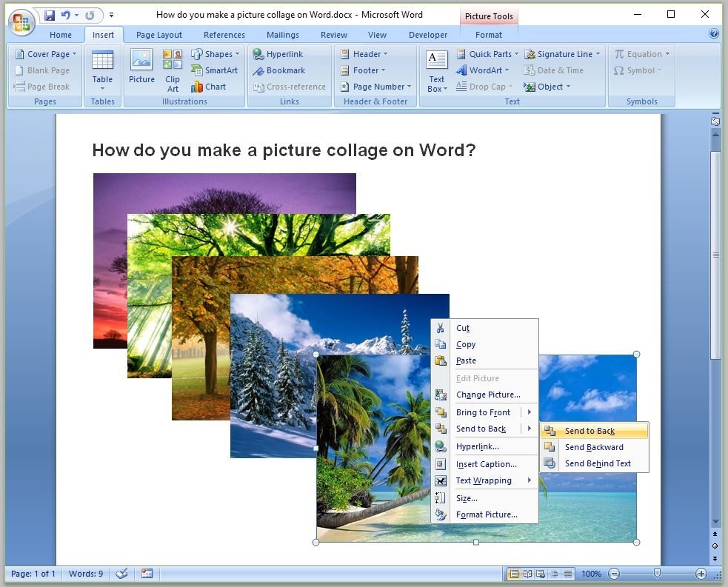Click Page Break button

pyautogui.click(x=41, y=87)
